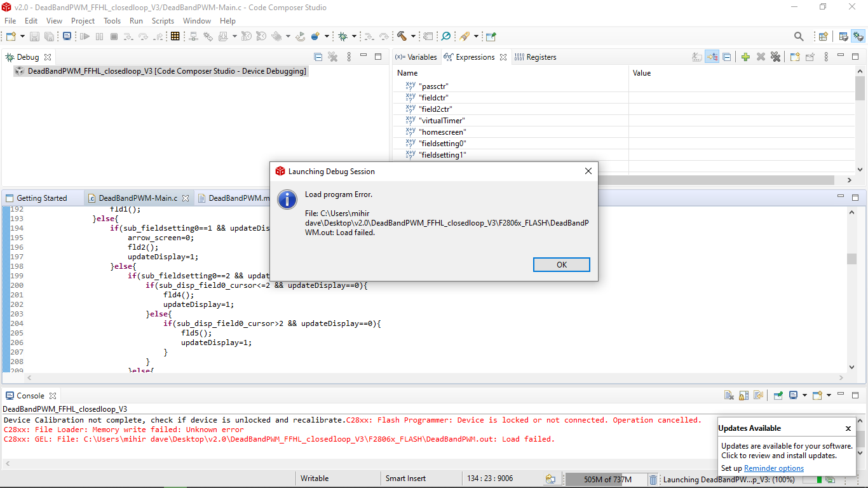Click OK in Load program Error dialog

pyautogui.click(x=562, y=264)
